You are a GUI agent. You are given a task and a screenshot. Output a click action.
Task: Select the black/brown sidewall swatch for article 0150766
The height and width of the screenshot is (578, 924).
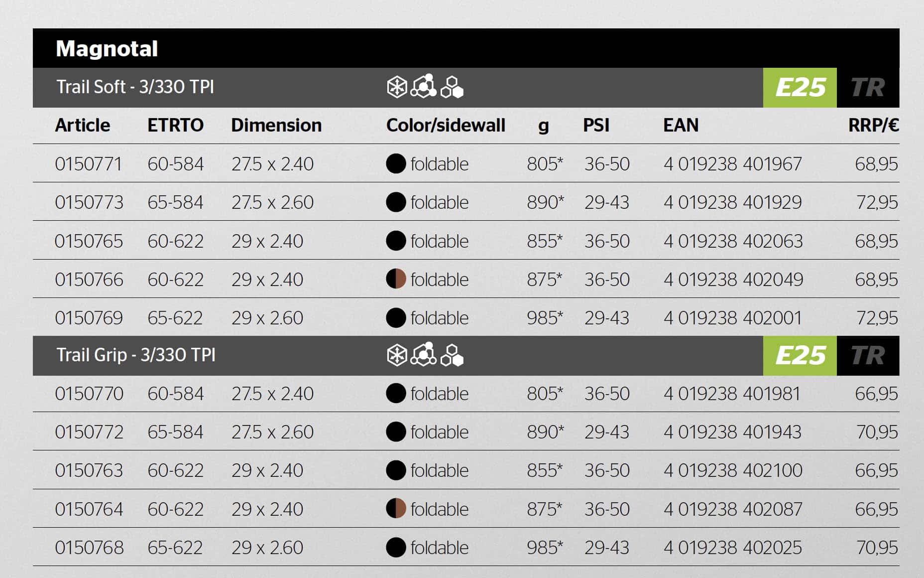[396, 279]
